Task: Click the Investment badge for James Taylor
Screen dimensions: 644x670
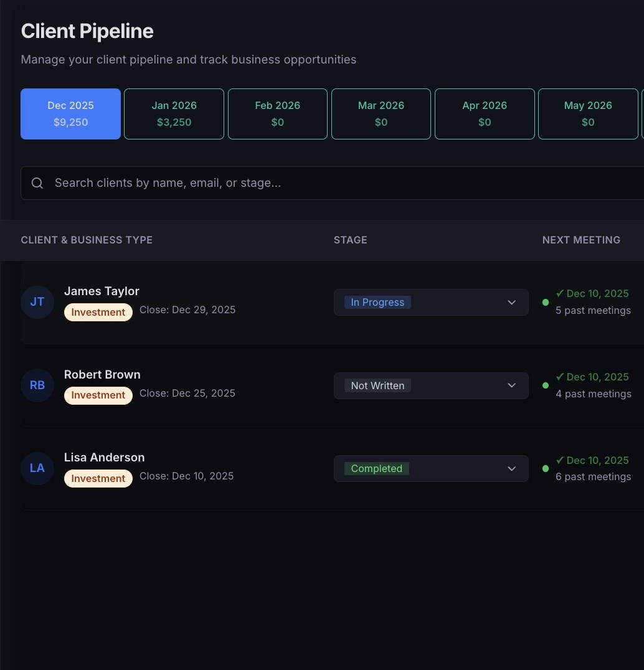Action: tap(98, 312)
